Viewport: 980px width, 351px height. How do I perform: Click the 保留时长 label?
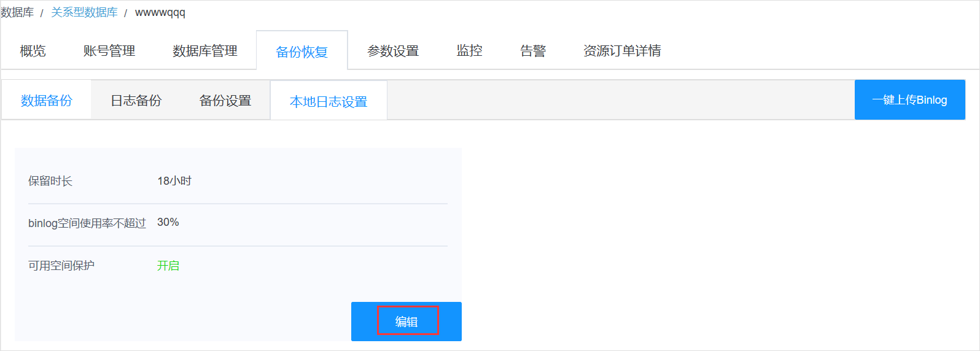coord(50,181)
